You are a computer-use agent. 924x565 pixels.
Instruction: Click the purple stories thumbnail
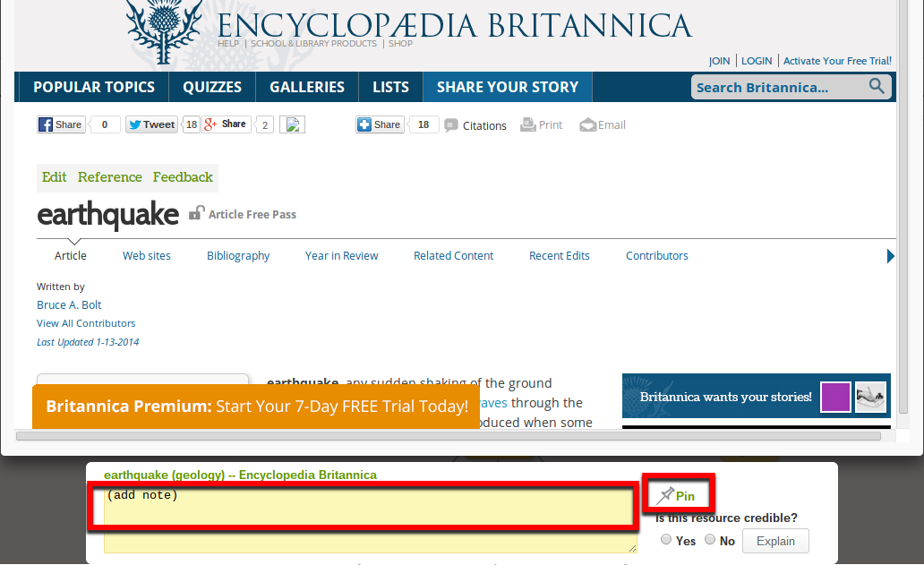(x=835, y=397)
